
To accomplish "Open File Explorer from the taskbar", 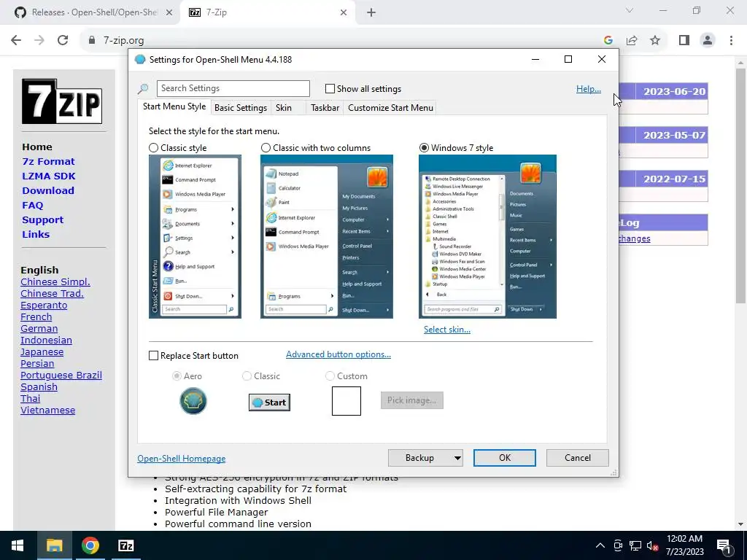I will tap(54, 545).
